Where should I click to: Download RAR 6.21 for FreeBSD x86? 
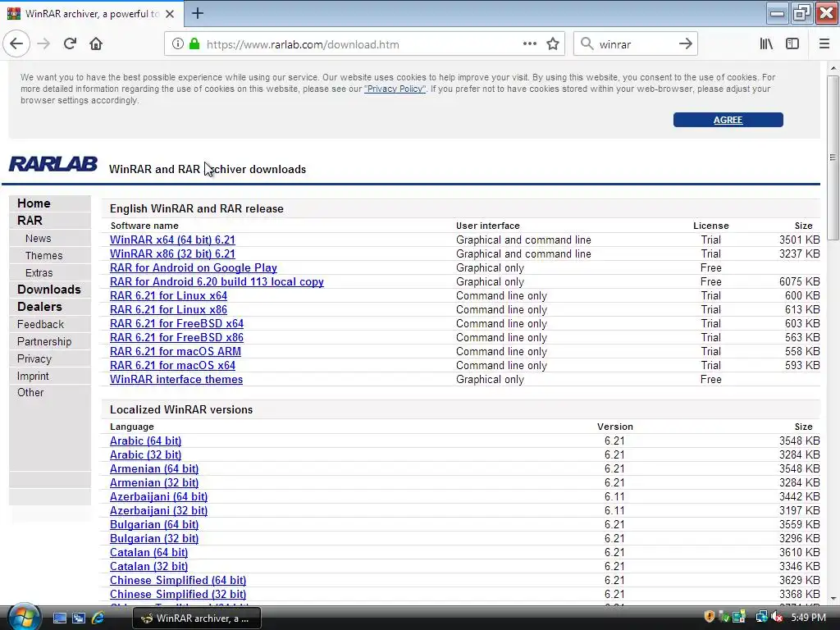click(x=177, y=337)
